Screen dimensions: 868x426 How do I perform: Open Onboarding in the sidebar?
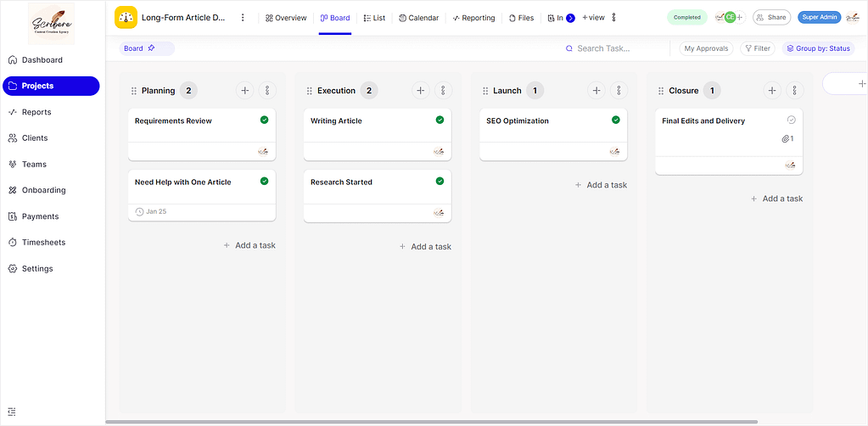(37, 190)
